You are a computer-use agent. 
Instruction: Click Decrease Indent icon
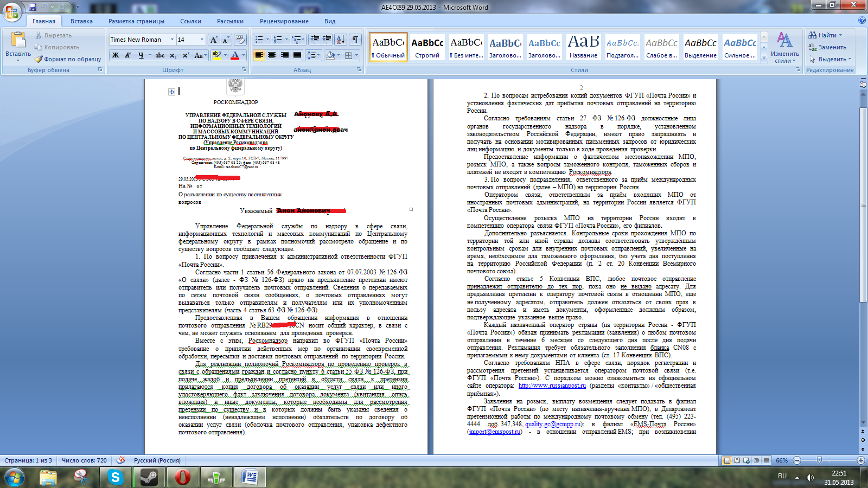[x=315, y=40]
